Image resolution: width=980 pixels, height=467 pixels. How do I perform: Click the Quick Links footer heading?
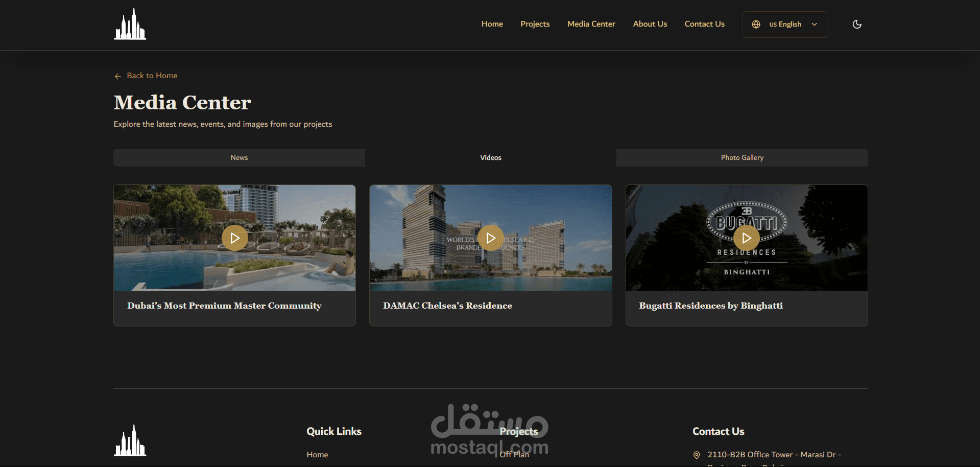tap(334, 431)
